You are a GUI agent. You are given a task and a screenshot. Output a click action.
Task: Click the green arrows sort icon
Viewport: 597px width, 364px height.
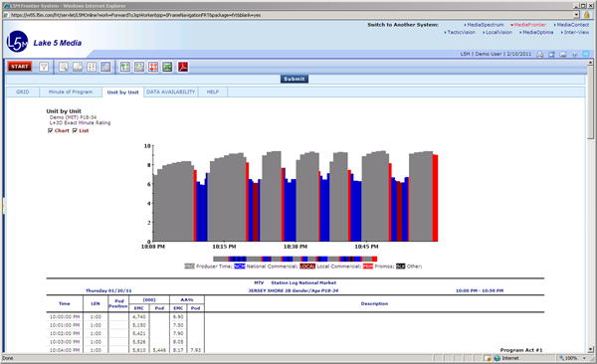point(125,67)
